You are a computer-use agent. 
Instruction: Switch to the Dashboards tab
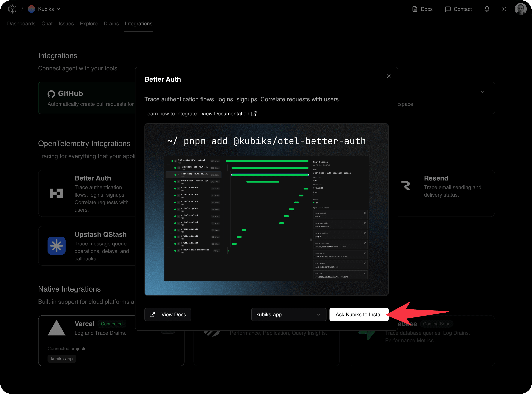[x=21, y=24]
